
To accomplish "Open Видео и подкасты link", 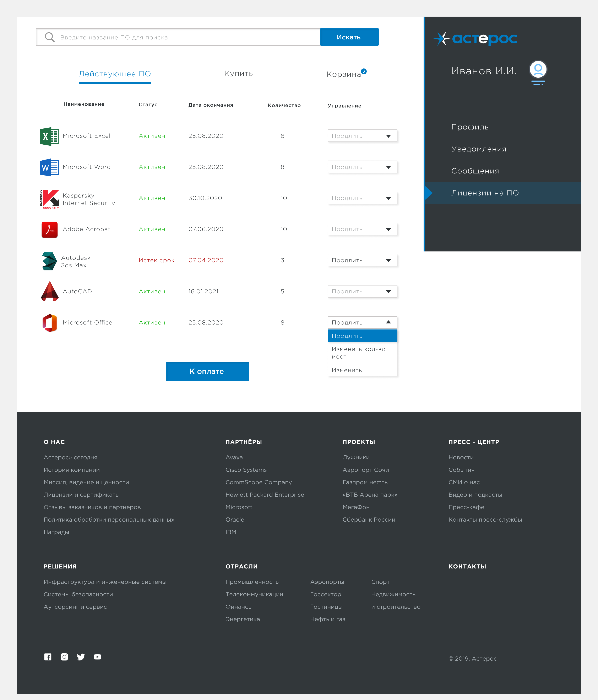I will click(475, 495).
